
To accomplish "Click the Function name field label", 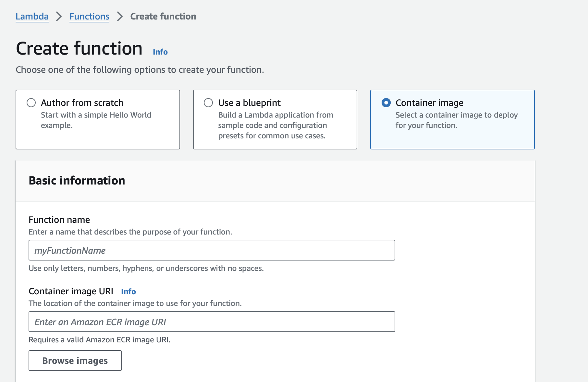I will (59, 220).
